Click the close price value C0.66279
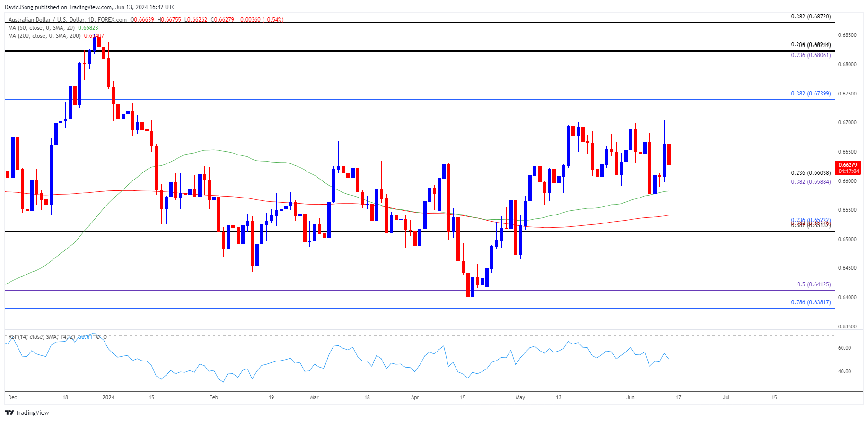 (x=222, y=20)
